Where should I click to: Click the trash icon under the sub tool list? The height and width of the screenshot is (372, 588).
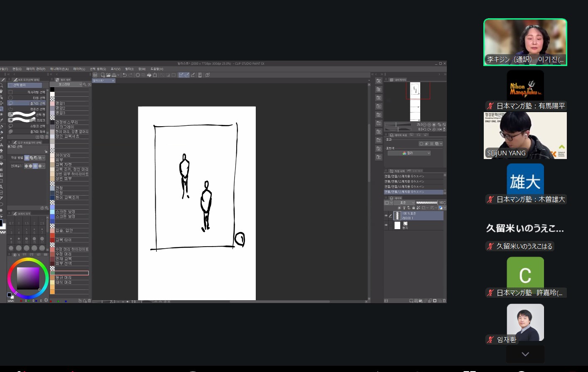pyautogui.click(x=46, y=137)
